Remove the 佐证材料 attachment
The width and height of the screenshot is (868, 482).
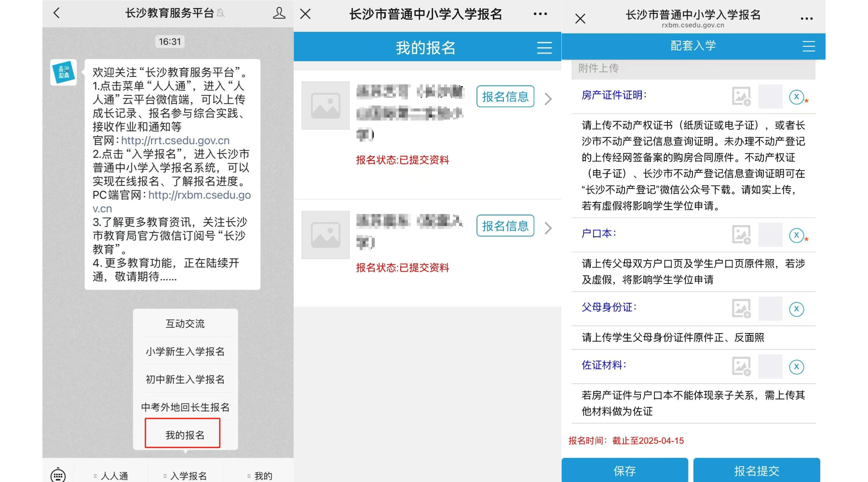[x=796, y=367]
